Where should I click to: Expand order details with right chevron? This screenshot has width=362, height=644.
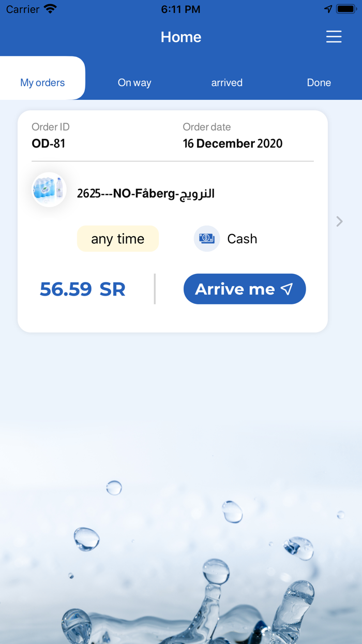coord(339,222)
